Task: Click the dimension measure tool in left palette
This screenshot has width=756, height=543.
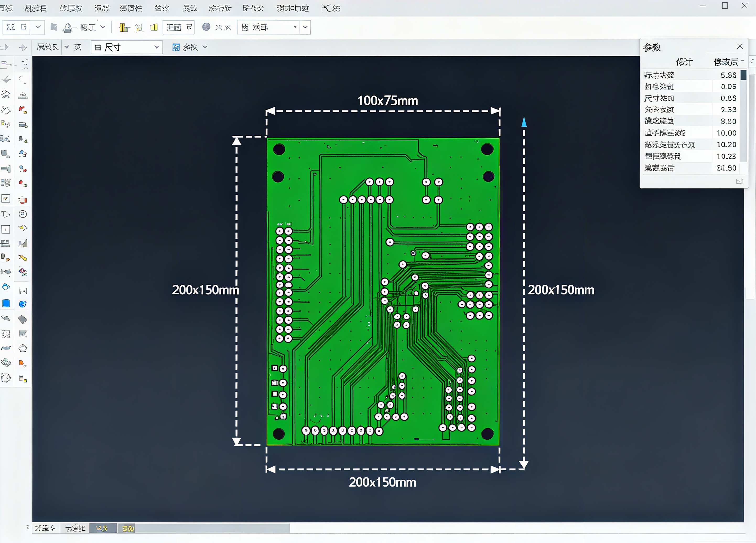Action: click(x=23, y=291)
